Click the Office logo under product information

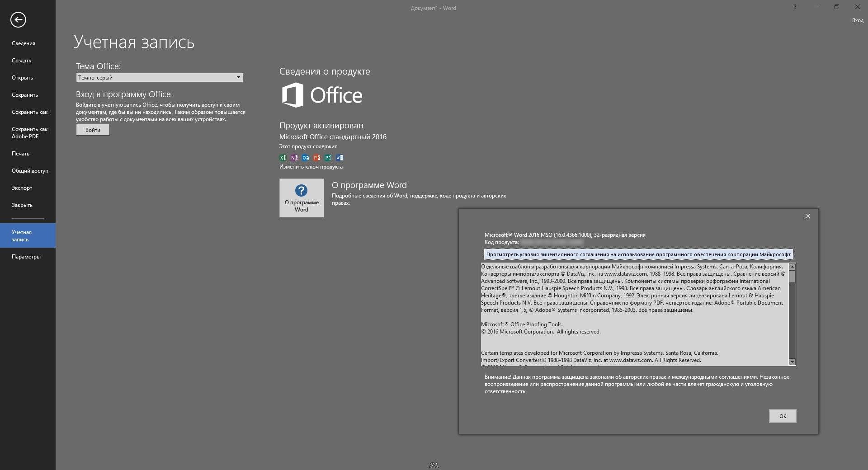322,95
